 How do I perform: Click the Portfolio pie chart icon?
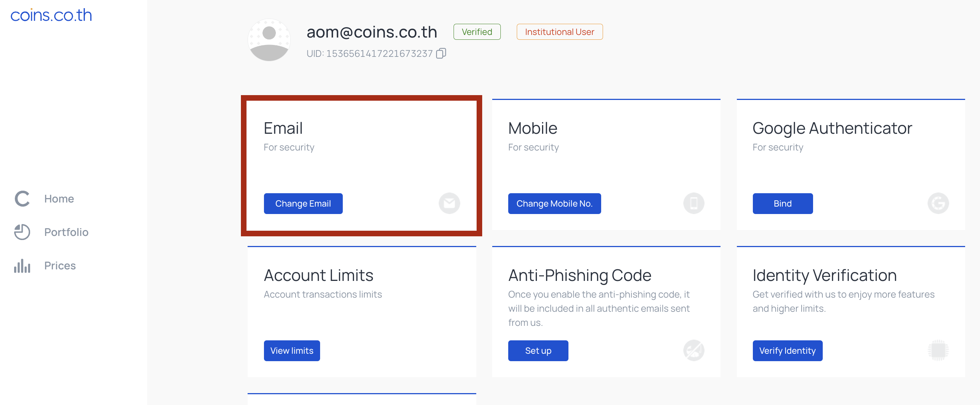pyautogui.click(x=22, y=232)
